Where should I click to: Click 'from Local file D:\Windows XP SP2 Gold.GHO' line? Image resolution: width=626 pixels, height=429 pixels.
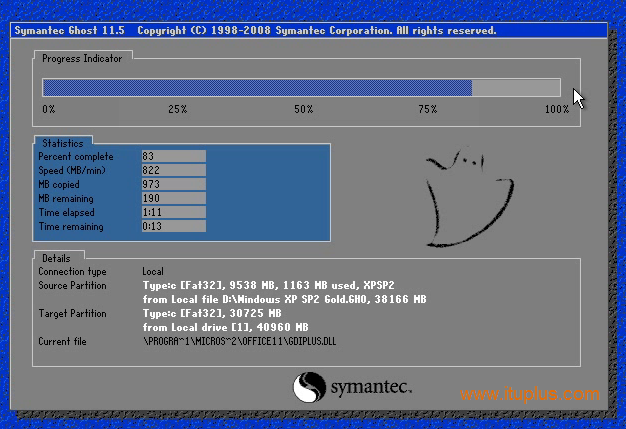tap(285, 299)
